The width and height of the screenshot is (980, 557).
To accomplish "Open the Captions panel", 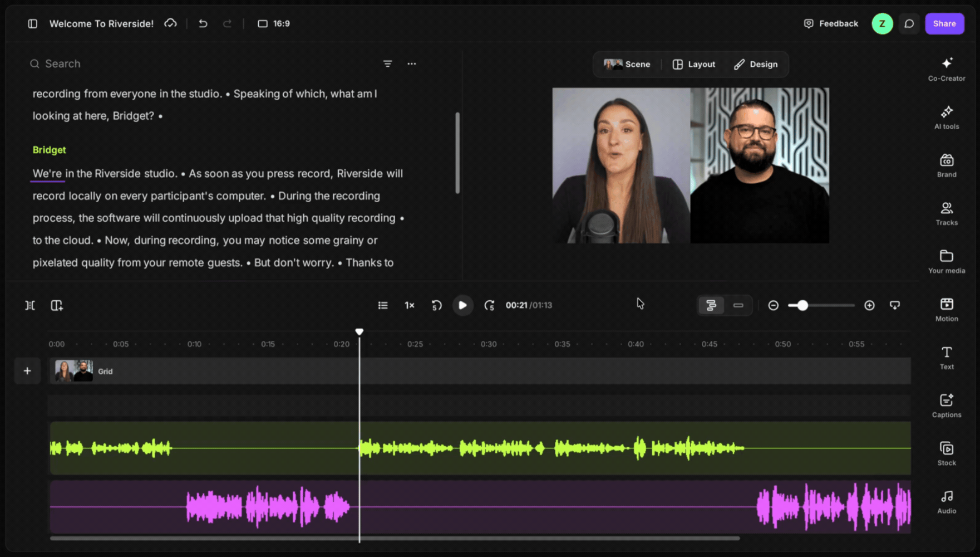I will coord(947,405).
